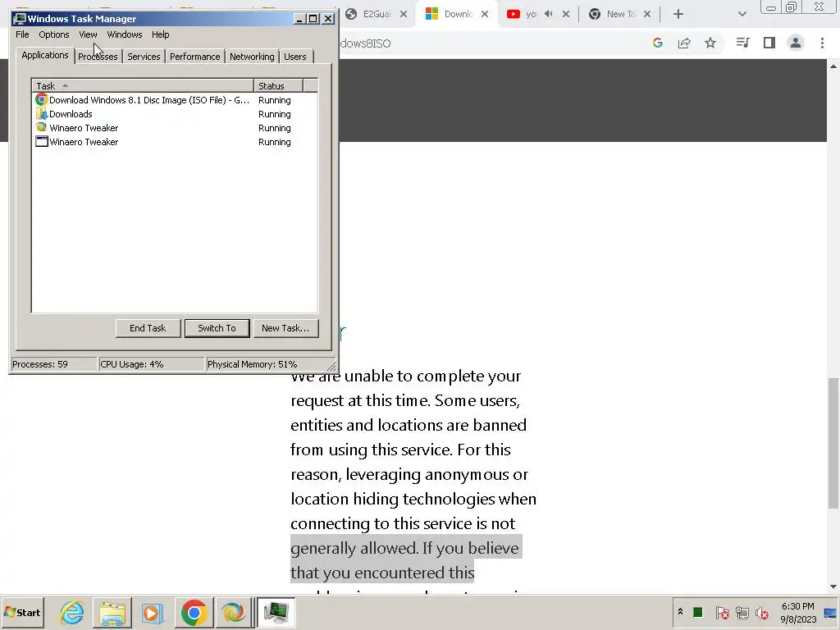Click the Chrome icon beside the Download Windows 8.1 task
Screen dimensions: 840x630
[x=41, y=99]
